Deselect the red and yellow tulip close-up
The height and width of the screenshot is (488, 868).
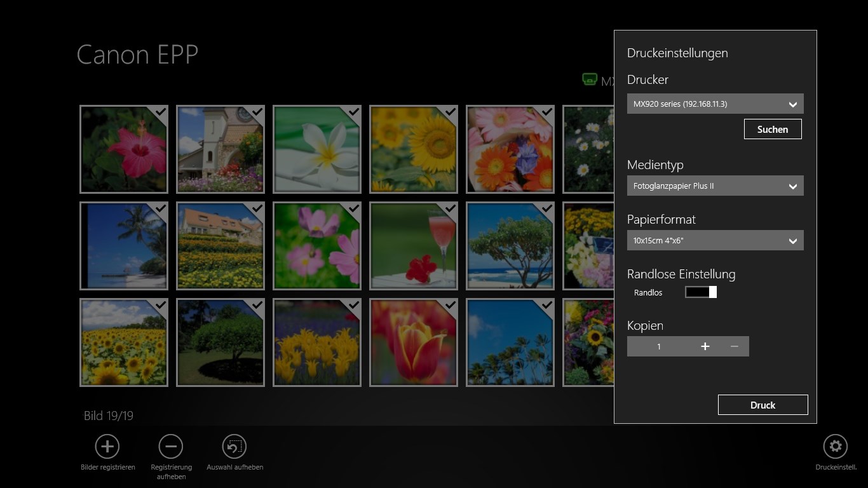click(x=414, y=342)
